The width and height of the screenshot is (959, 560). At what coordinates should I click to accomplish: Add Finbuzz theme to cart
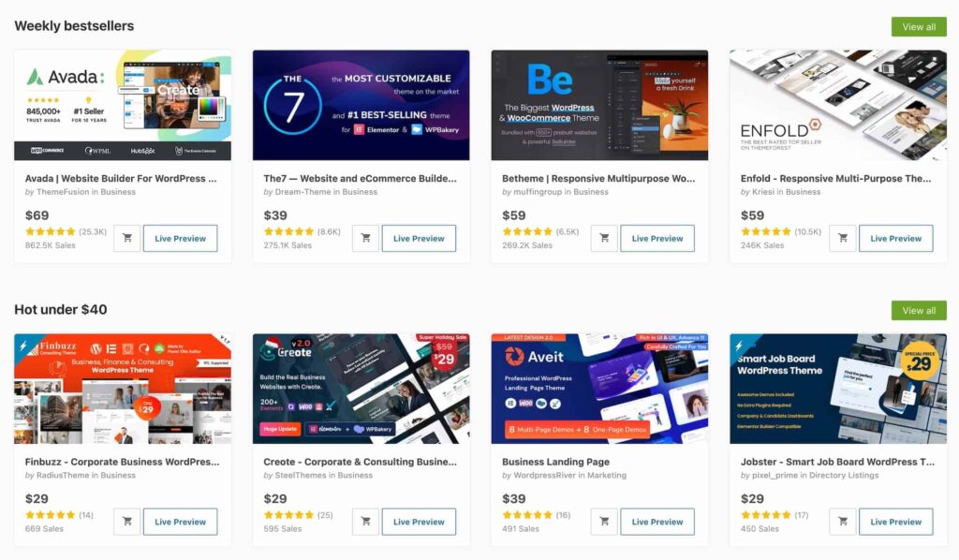(x=127, y=522)
